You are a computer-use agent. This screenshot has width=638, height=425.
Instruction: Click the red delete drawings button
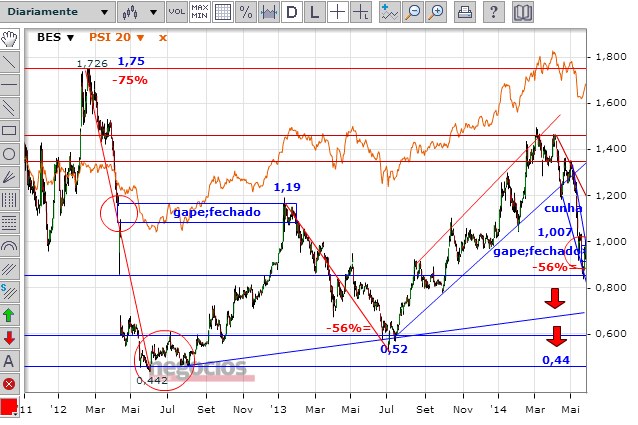[x=9, y=384]
